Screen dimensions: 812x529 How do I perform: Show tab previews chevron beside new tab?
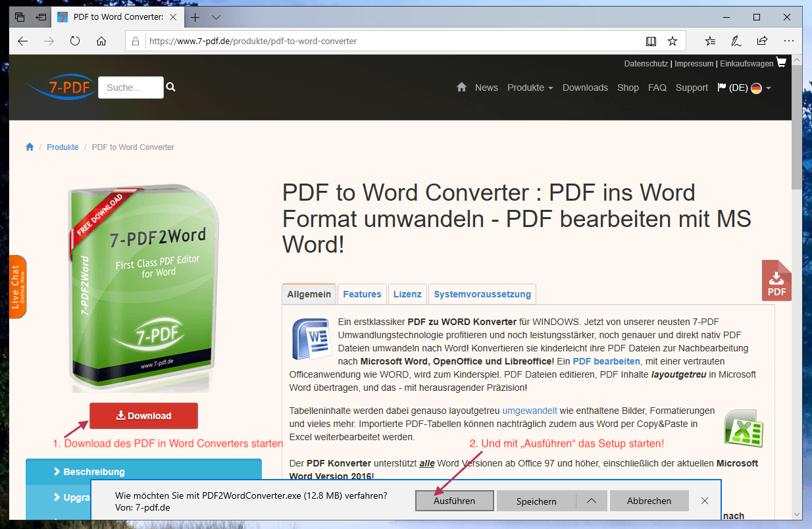pos(216,17)
